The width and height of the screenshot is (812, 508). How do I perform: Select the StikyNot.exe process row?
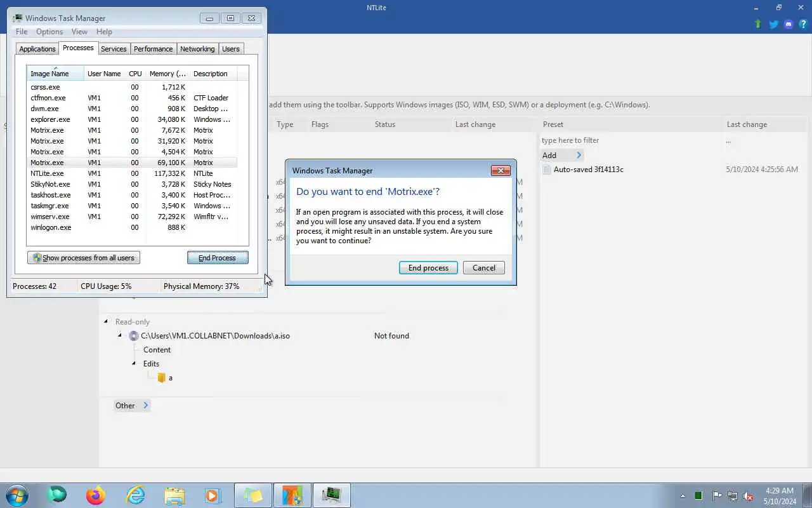tap(132, 184)
